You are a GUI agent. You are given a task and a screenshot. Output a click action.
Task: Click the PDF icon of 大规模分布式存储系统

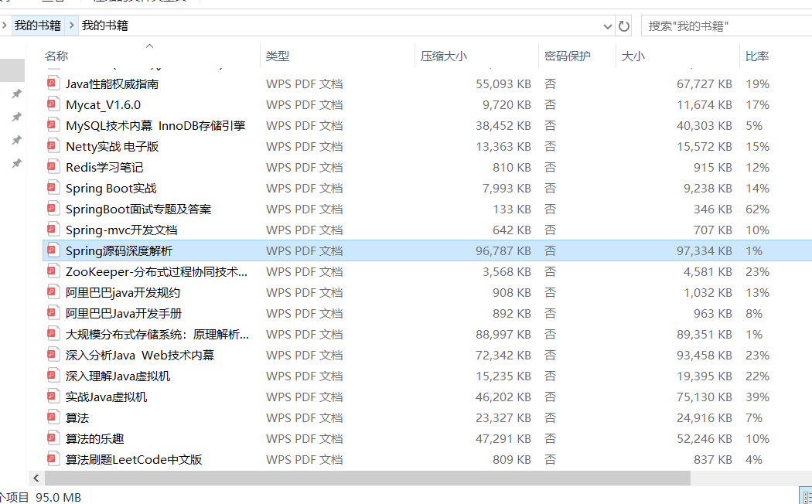[x=53, y=334]
